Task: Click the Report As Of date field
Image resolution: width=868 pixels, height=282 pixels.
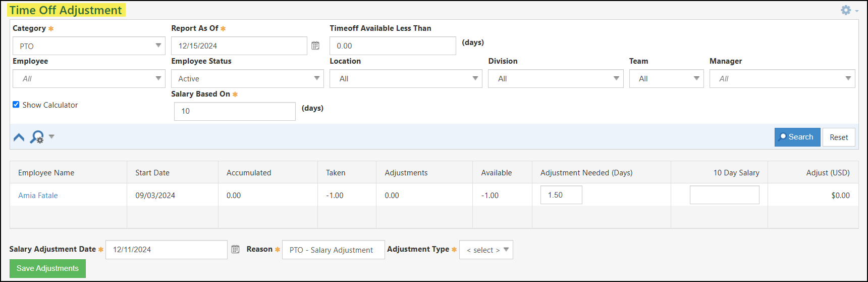Action: point(239,45)
